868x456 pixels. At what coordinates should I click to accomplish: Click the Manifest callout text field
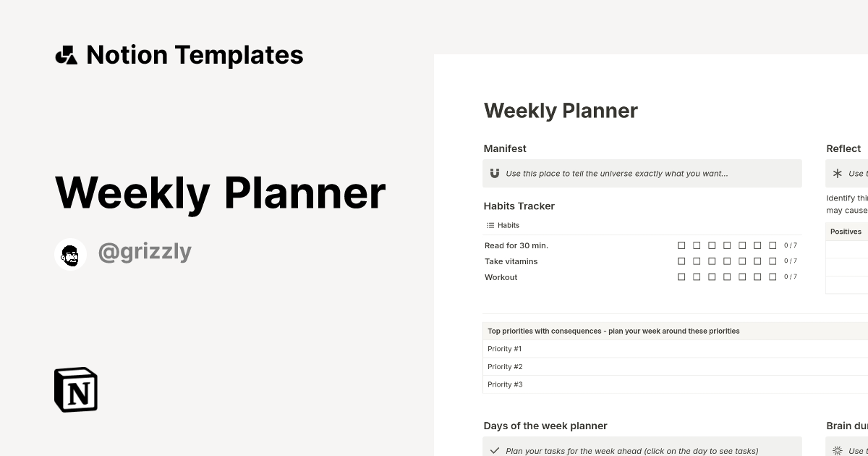pos(617,174)
